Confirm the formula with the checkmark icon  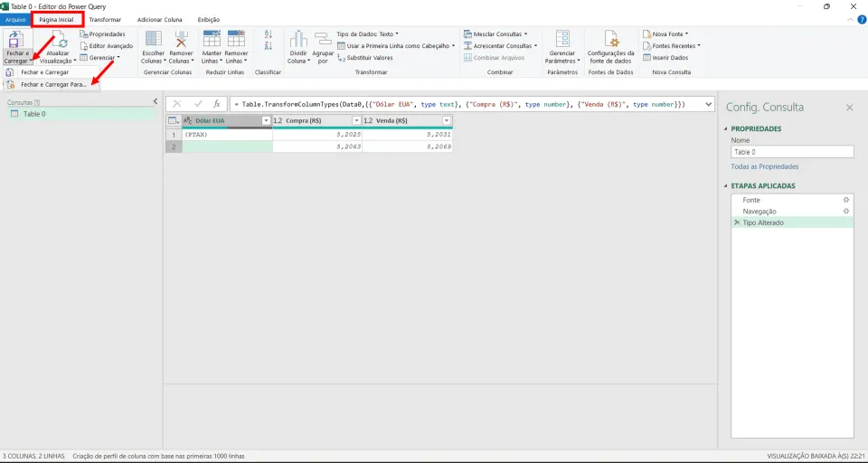[x=198, y=104]
